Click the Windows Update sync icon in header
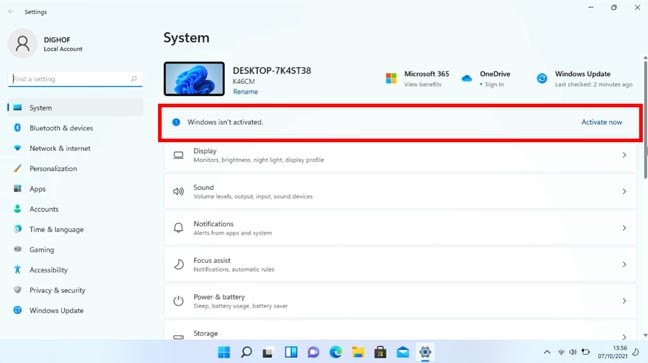Viewport: 648px width, 363px height. click(x=542, y=78)
